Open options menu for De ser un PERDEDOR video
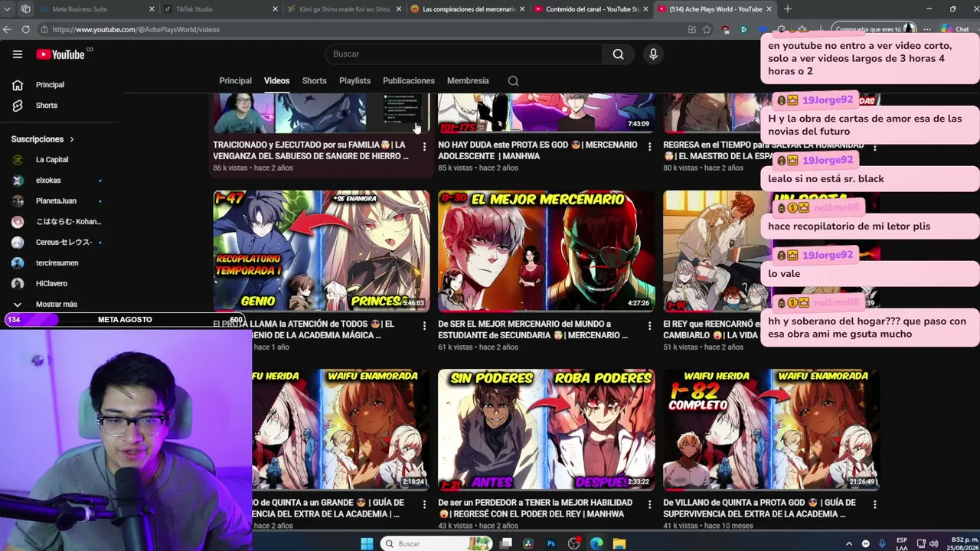Image resolution: width=980 pixels, height=551 pixels. click(x=649, y=504)
